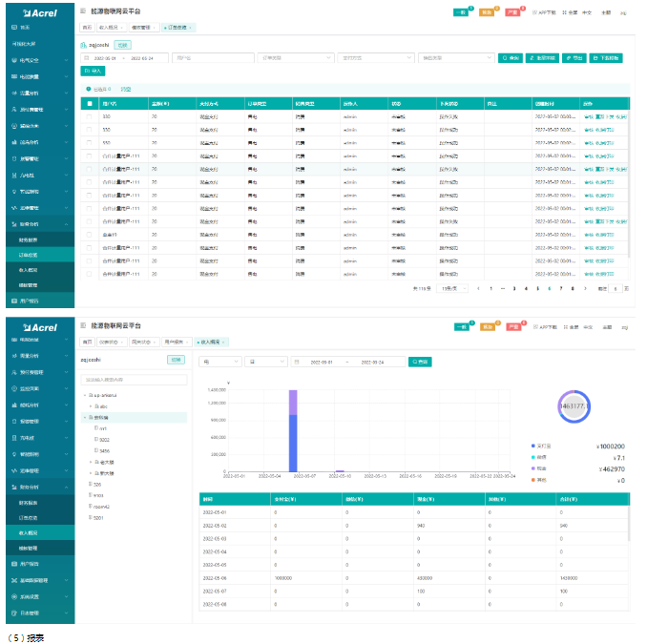This screenshot has height=644, width=647.
Task: Click the calendar icon in top date range
Action: tap(88, 58)
